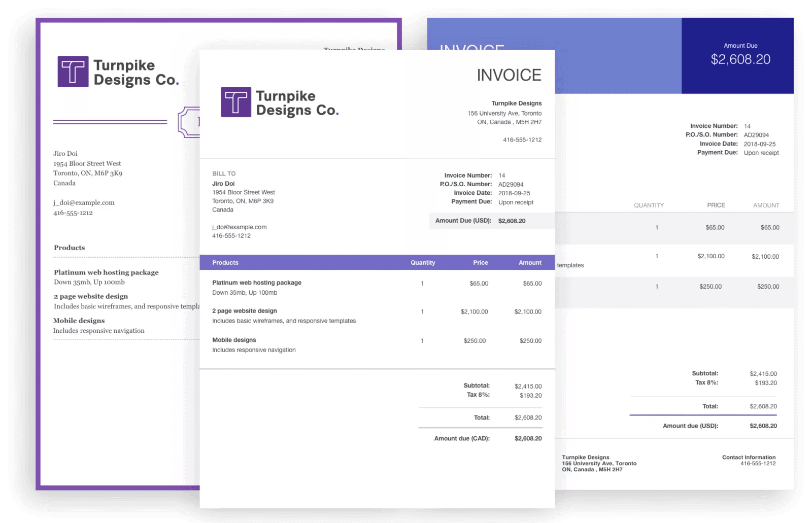Click the 'Amount' column header on the center invoice
The image size is (812, 523).
(530, 263)
